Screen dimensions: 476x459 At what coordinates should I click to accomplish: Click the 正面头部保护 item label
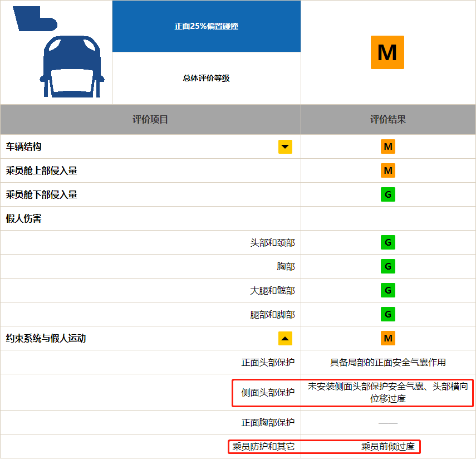268,363
